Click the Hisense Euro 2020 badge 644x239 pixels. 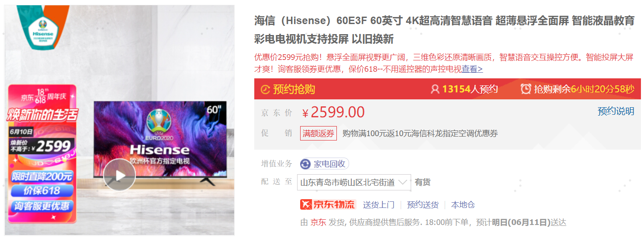(43, 30)
